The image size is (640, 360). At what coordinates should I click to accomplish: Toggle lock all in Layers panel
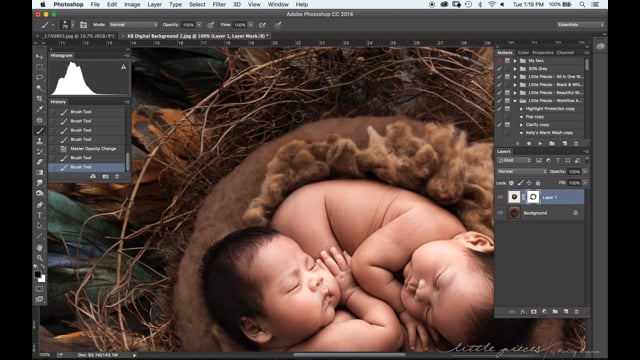tap(538, 183)
